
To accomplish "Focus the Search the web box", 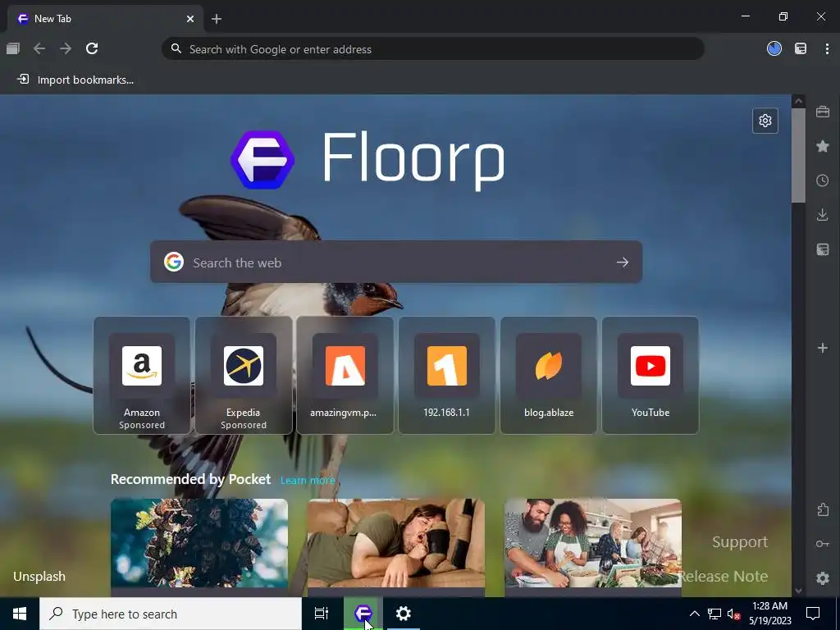I will pyautogui.click(x=396, y=262).
